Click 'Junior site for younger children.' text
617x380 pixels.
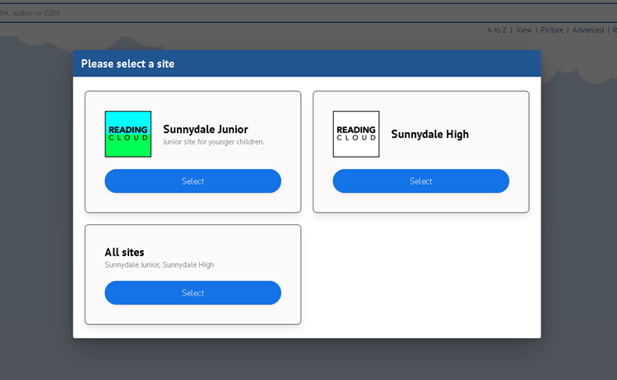pyautogui.click(x=213, y=142)
